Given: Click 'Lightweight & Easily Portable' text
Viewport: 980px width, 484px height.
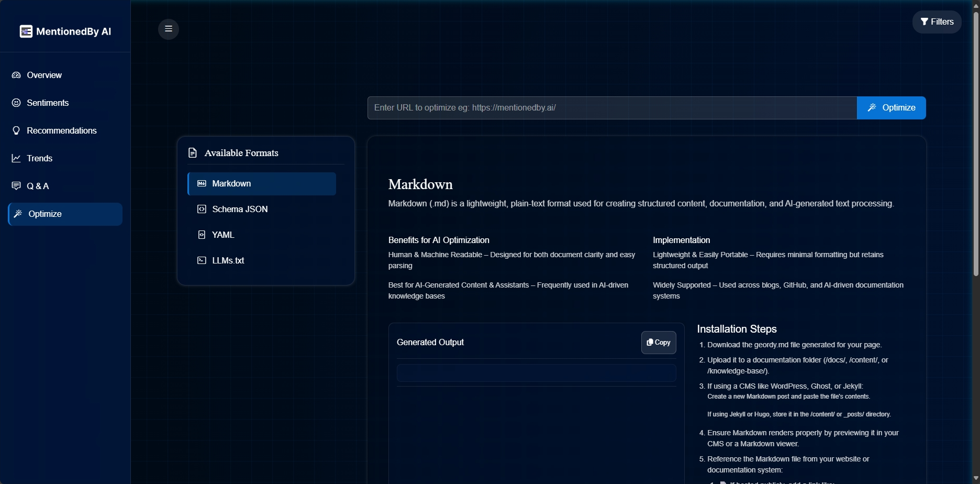Looking at the screenshot, I should click(768, 260).
